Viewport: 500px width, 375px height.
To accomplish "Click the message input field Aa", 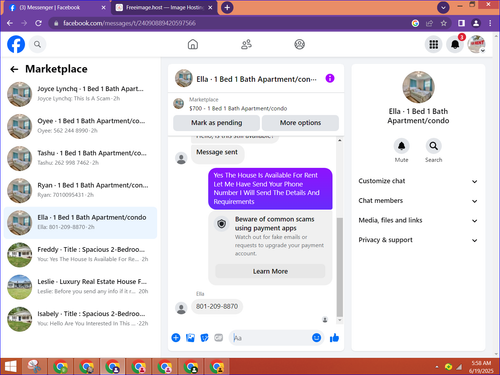I will click(x=270, y=338).
